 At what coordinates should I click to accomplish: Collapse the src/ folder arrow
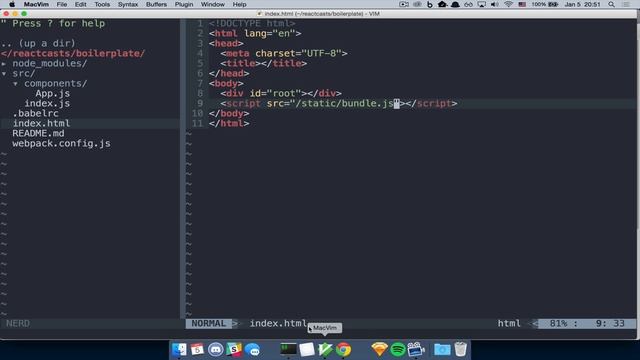click(x=4, y=74)
